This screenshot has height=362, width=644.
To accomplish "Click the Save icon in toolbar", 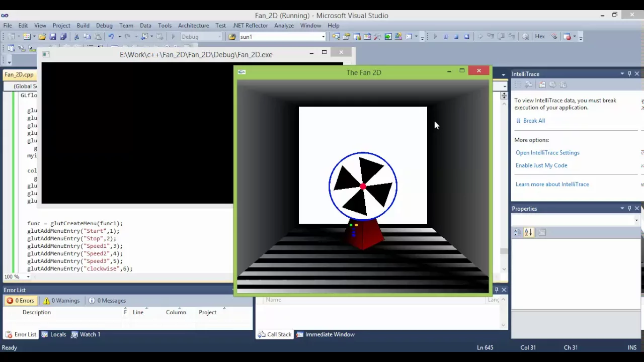I will pos(53,37).
